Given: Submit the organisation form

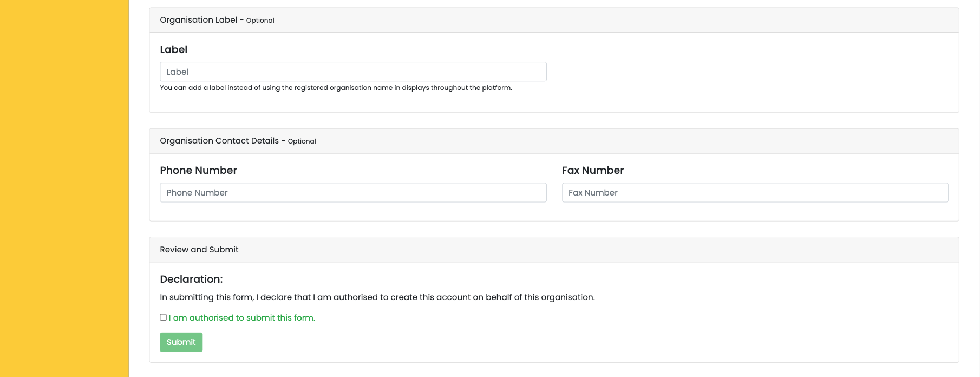Looking at the screenshot, I should pos(181,342).
